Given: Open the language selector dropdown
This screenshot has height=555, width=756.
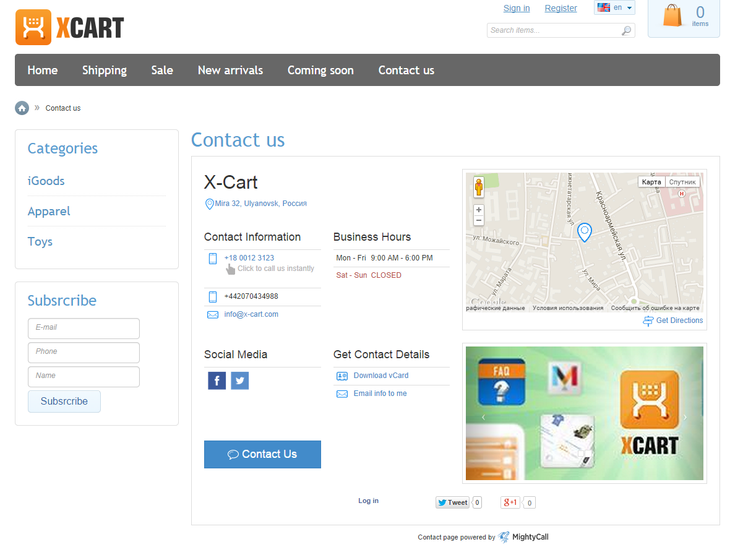Looking at the screenshot, I should (x=614, y=8).
